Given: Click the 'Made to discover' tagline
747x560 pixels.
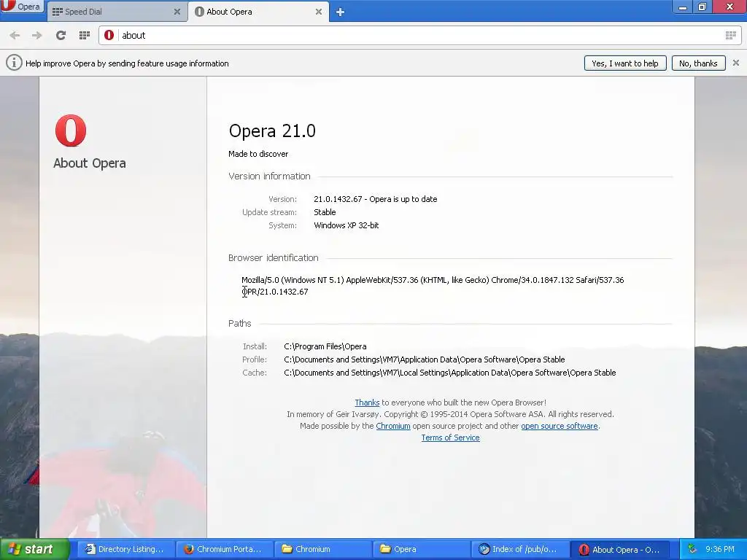Looking at the screenshot, I should pyautogui.click(x=258, y=154).
